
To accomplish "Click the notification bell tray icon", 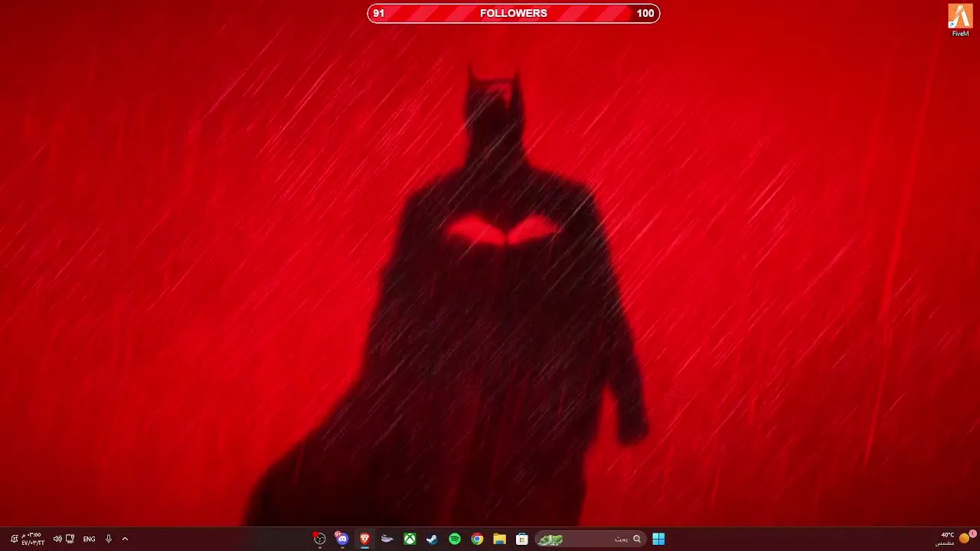I will (x=14, y=539).
